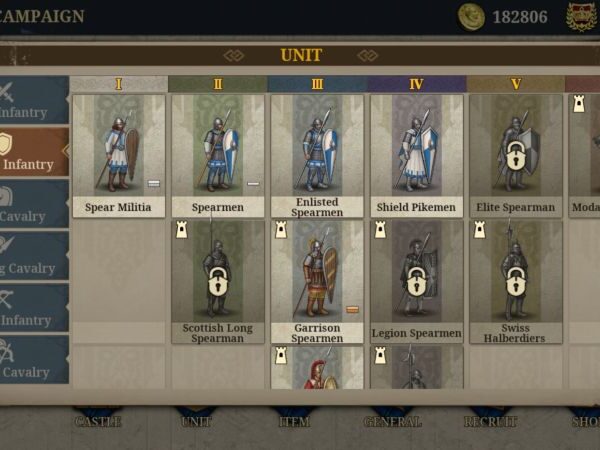This screenshot has width=600, height=450.
Task: Click the padlock on Elite Spearman
Action: coord(515,156)
